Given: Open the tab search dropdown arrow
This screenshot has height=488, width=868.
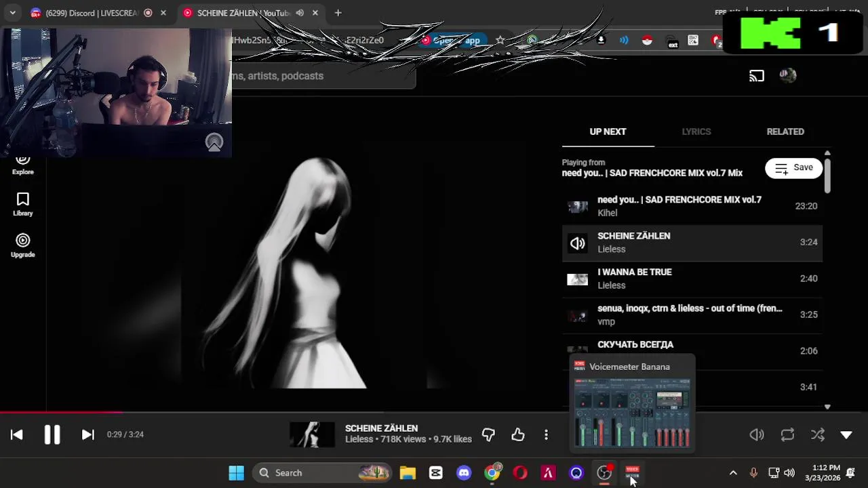Looking at the screenshot, I should point(12,13).
